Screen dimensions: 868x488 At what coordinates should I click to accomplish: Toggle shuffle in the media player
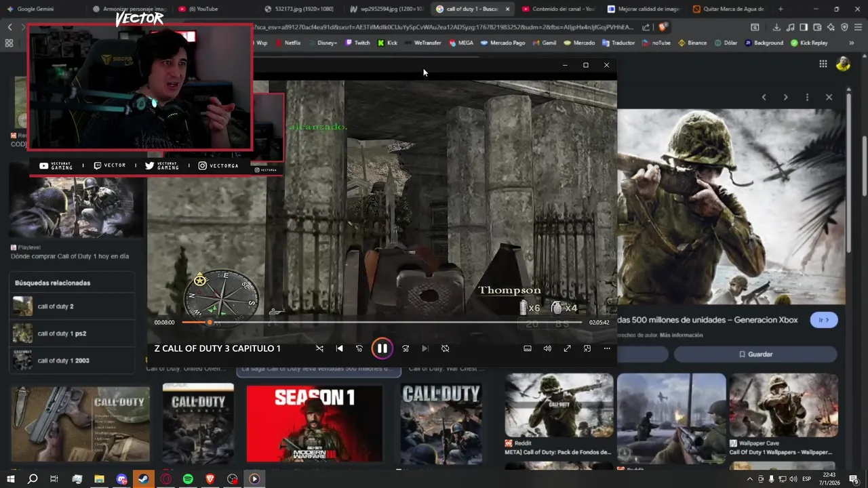click(x=319, y=348)
